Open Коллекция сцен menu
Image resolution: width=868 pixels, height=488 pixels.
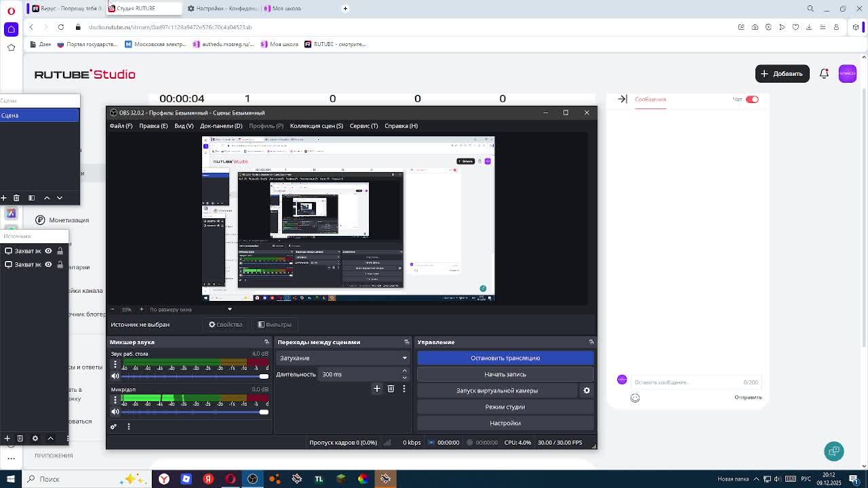click(317, 126)
